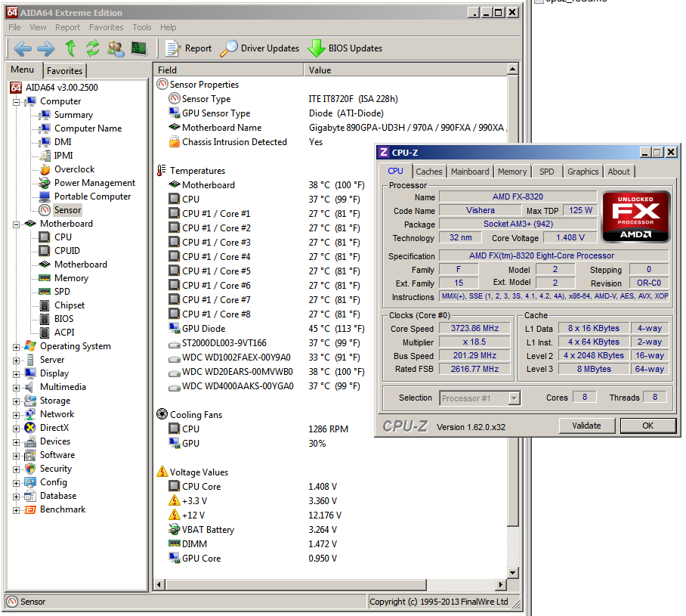Click the blue Back arrow in toolbar
686x616 pixels.
click(x=23, y=48)
